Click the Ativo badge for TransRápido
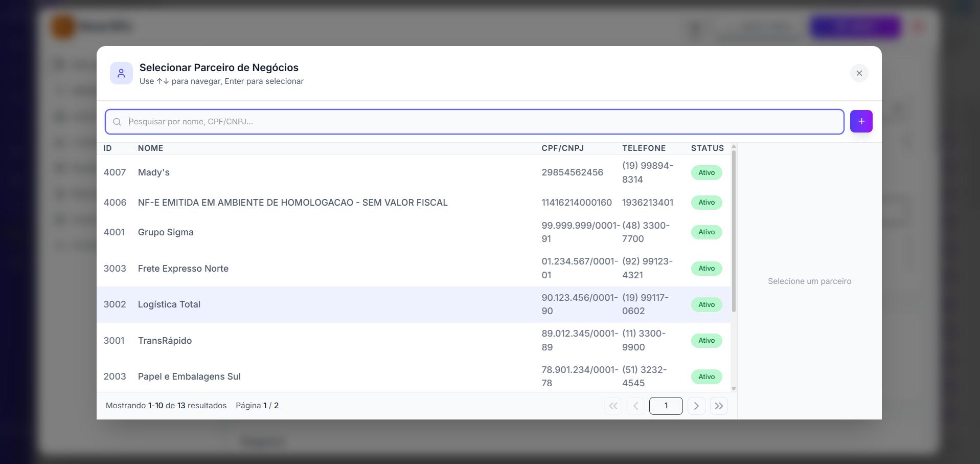This screenshot has height=464, width=980. pos(706,341)
